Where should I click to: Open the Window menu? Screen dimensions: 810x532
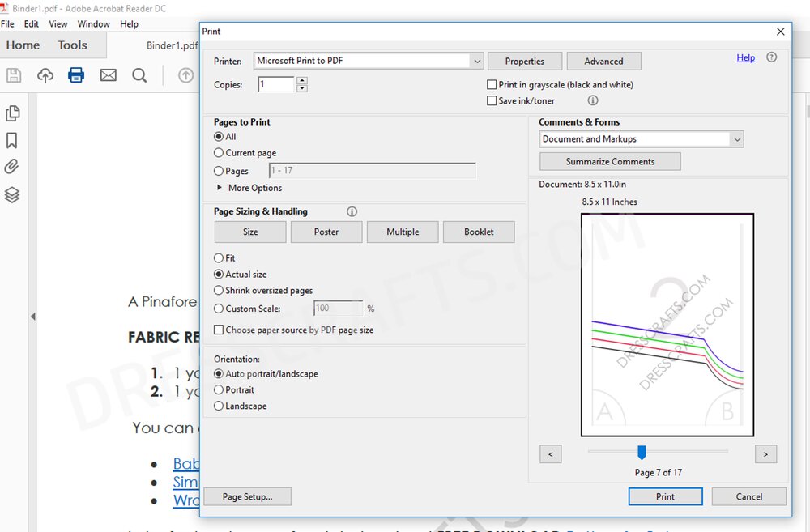pyautogui.click(x=93, y=24)
